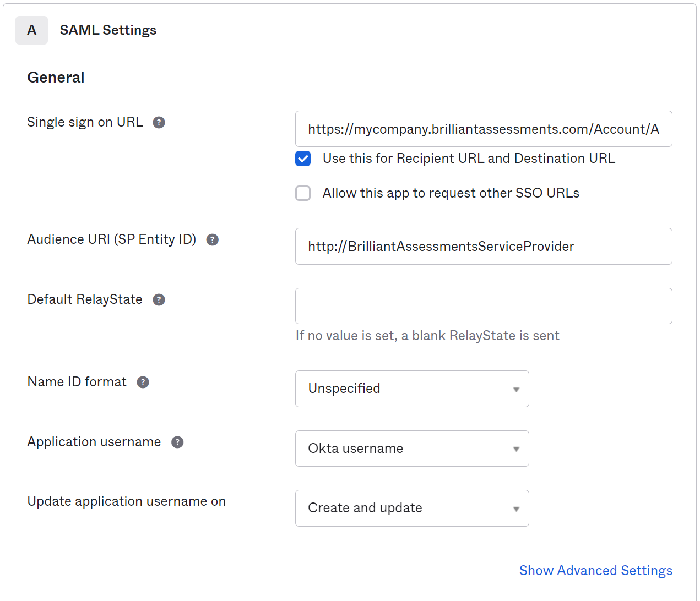Image resolution: width=700 pixels, height=601 pixels.
Task: Show Application username help tooltip icon
Action: point(177,442)
